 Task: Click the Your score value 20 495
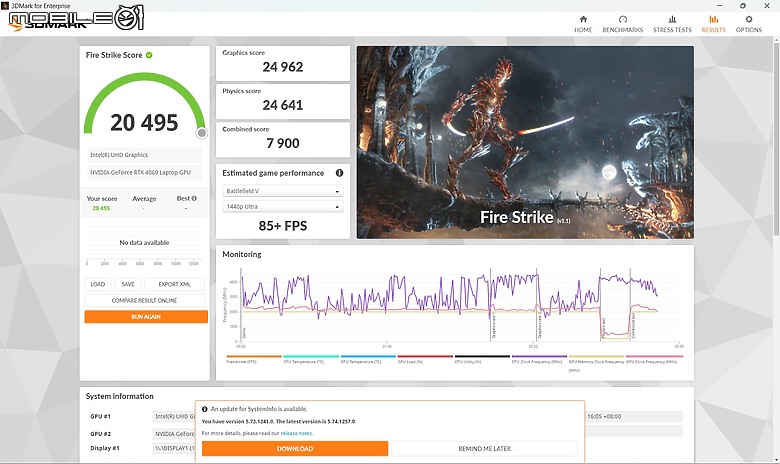click(x=101, y=208)
